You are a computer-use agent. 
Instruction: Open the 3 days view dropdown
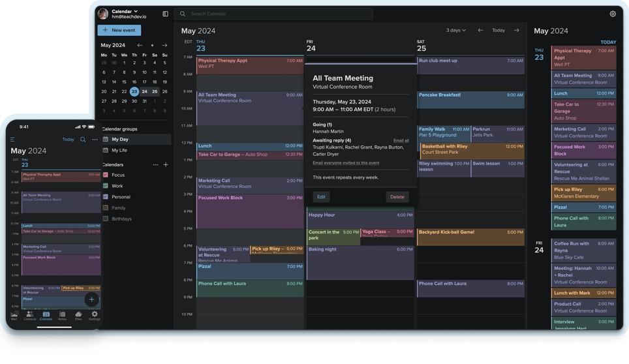coord(456,30)
